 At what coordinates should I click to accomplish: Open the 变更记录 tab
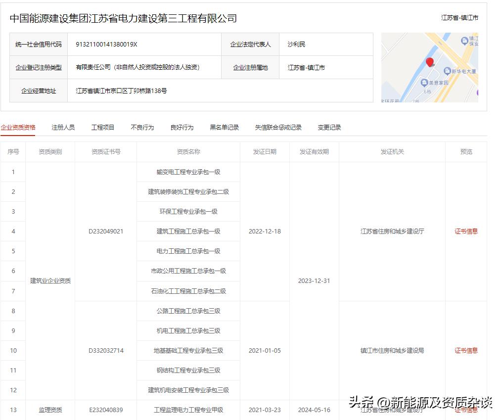329,127
